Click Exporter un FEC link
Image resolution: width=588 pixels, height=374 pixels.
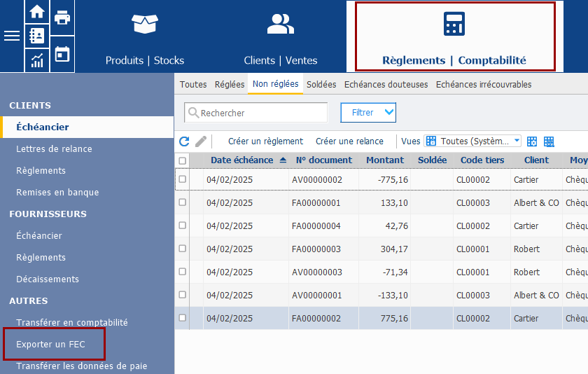coord(50,345)
